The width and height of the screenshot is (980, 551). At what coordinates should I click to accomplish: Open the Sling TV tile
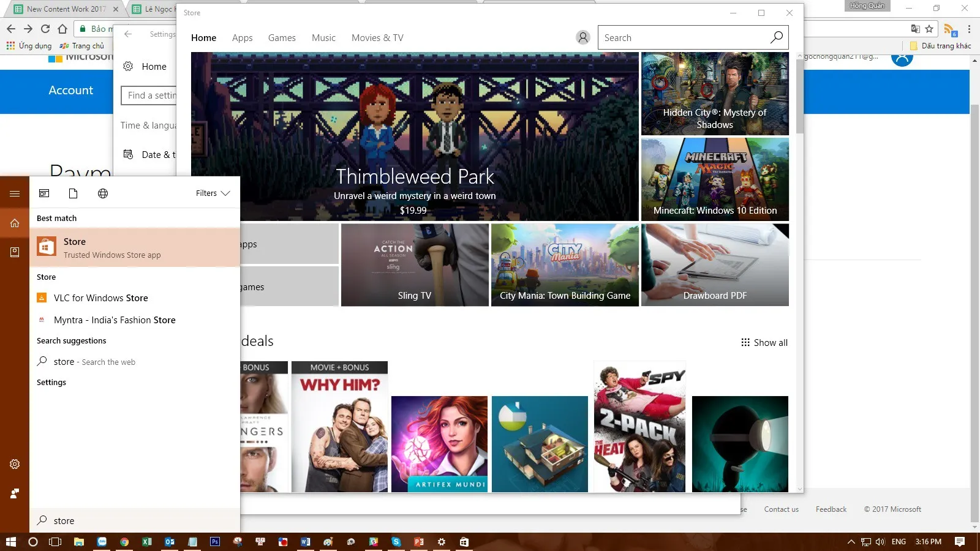point(415,264)
